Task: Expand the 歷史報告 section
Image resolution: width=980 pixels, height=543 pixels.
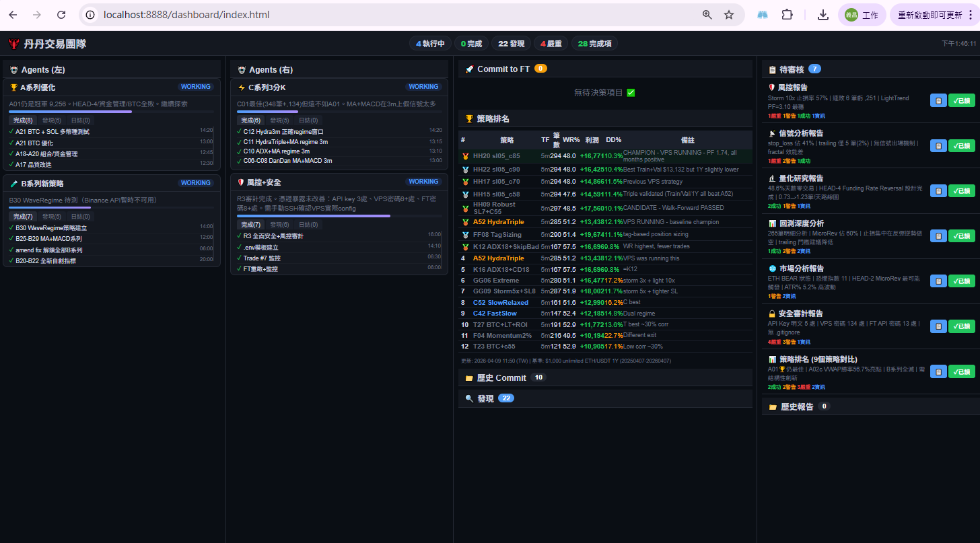Action: [796, 406]
